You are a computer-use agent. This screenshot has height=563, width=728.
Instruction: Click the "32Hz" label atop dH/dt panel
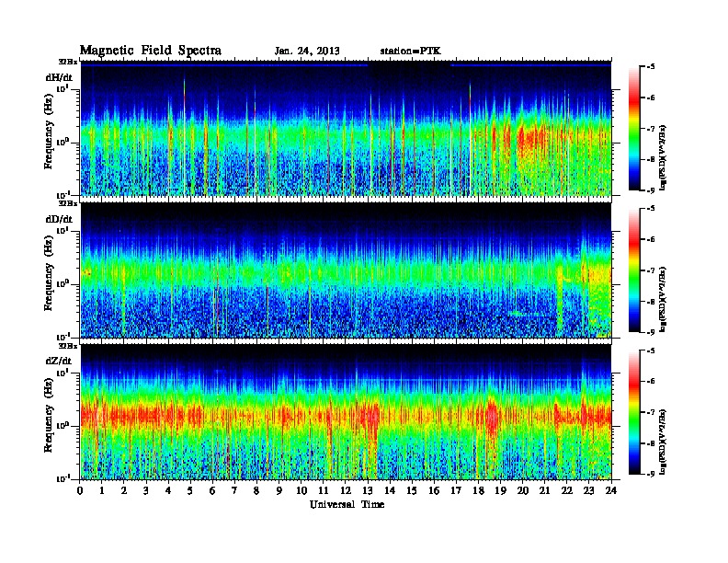(67, 62)
